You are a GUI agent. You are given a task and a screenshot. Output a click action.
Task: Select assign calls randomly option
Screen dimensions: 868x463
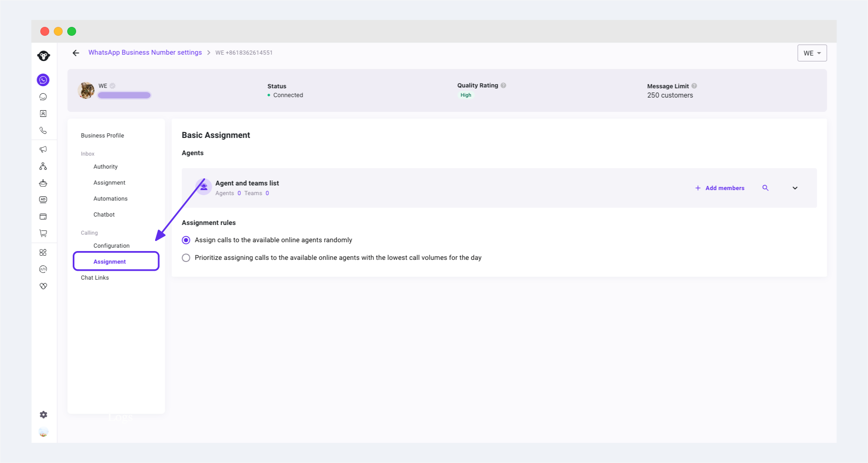click(186, 240)
